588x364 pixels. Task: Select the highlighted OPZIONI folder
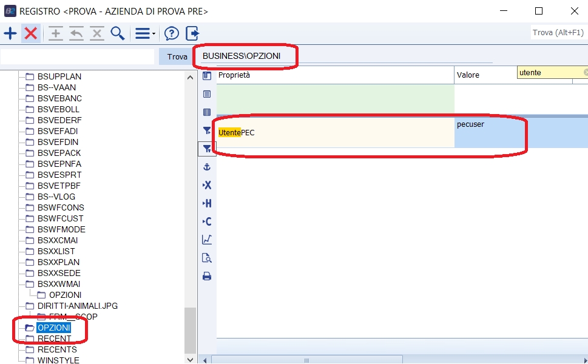[54, 328]
